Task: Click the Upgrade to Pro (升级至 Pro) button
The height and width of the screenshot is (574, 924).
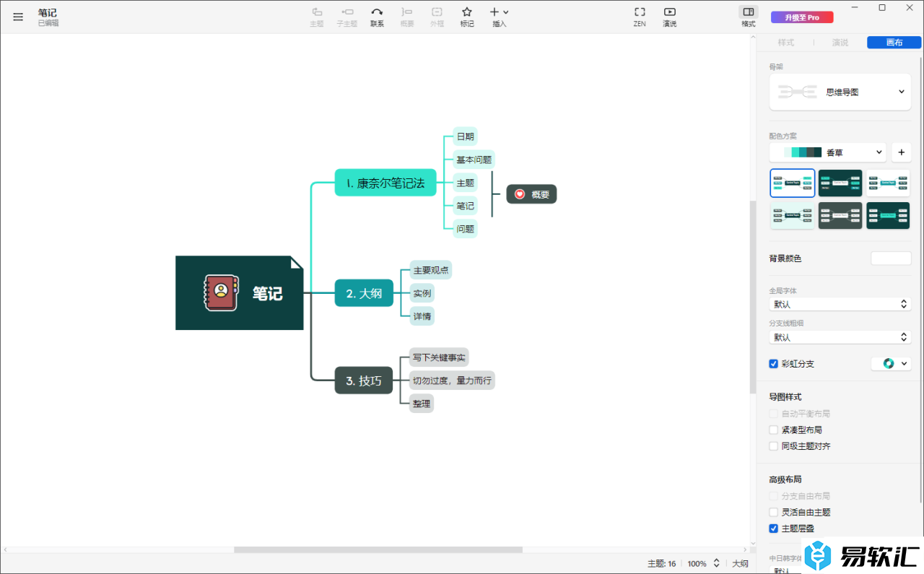Action: pos(802,17)
